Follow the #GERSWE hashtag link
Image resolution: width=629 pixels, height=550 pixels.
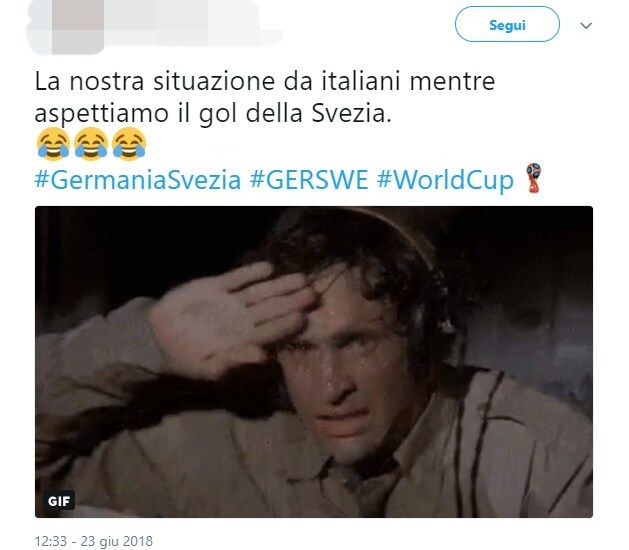pos(309,179)
